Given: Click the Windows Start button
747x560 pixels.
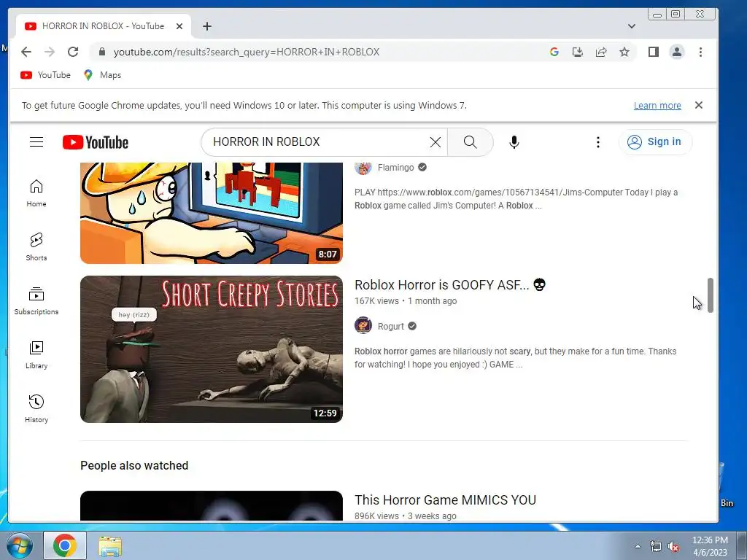Looking at the screenshot, I should (x=20, y=545).
